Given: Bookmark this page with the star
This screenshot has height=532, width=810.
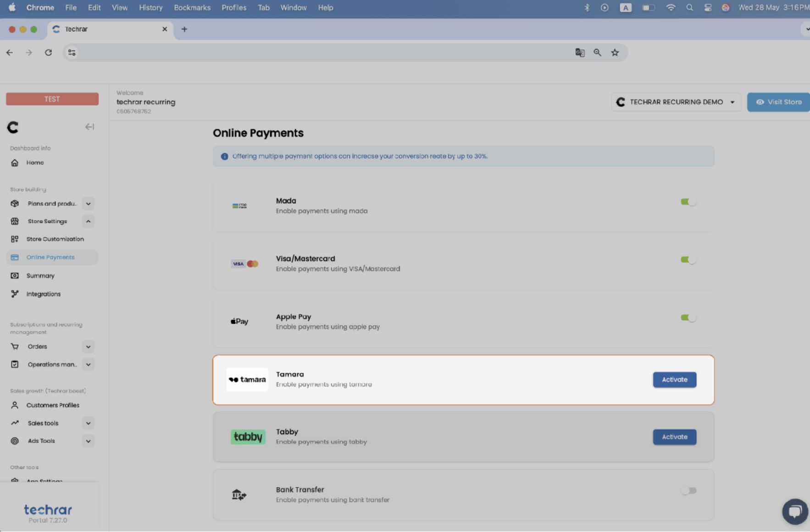Looking at the screenshot, I should pyautogui.click(x=615, y=53).
